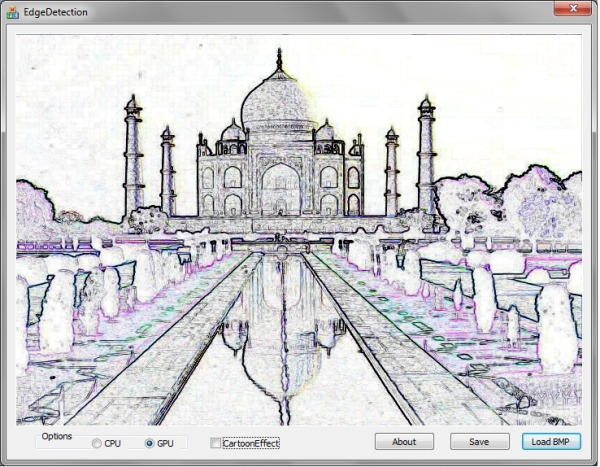Click the Options group label

click(57, 436)
